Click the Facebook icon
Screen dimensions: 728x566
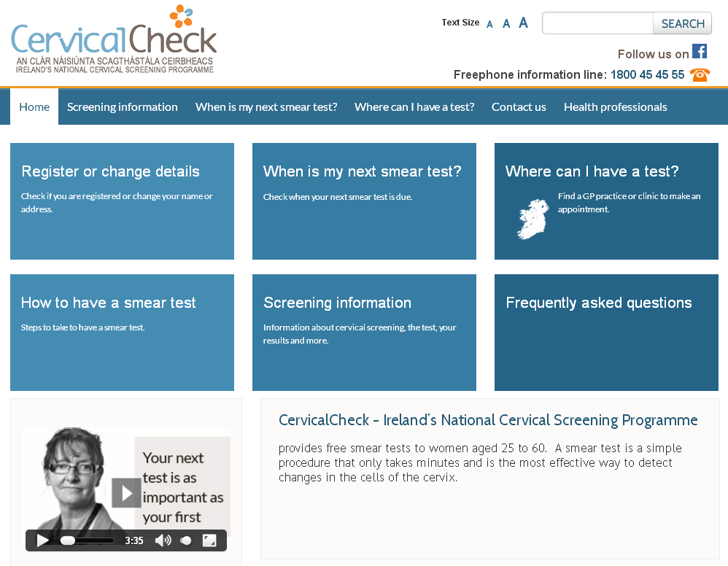coord(700,52)
